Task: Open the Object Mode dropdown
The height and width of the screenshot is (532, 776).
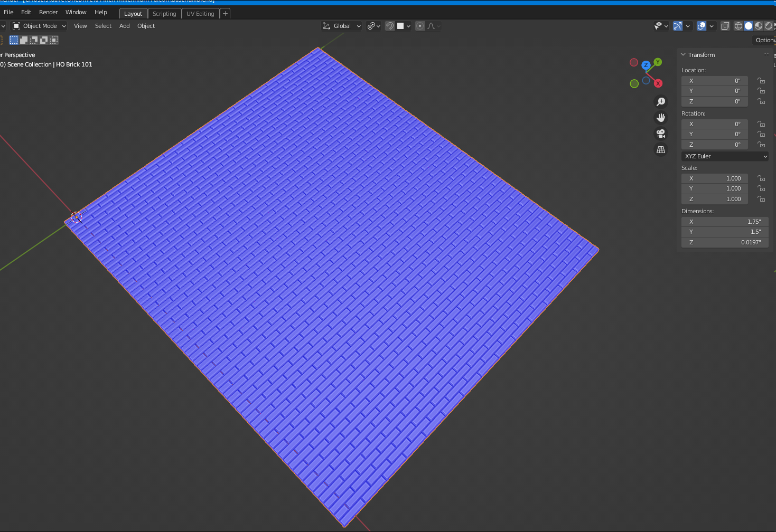Action: [39, 26]
